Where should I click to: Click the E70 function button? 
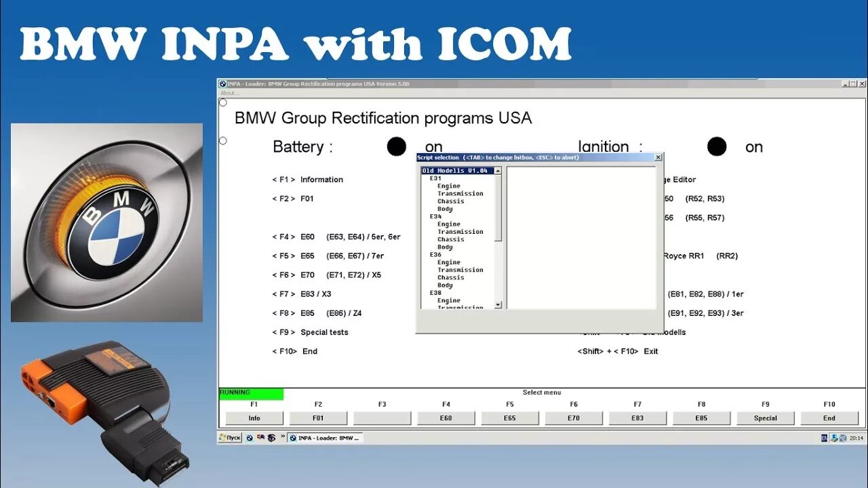(574, 418)
